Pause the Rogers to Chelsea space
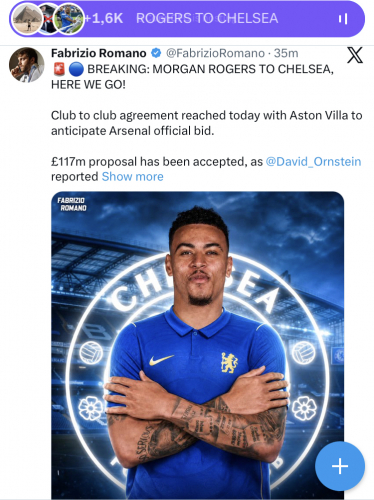The width and height of the screenshot is (374, 500). pos(343,19)
